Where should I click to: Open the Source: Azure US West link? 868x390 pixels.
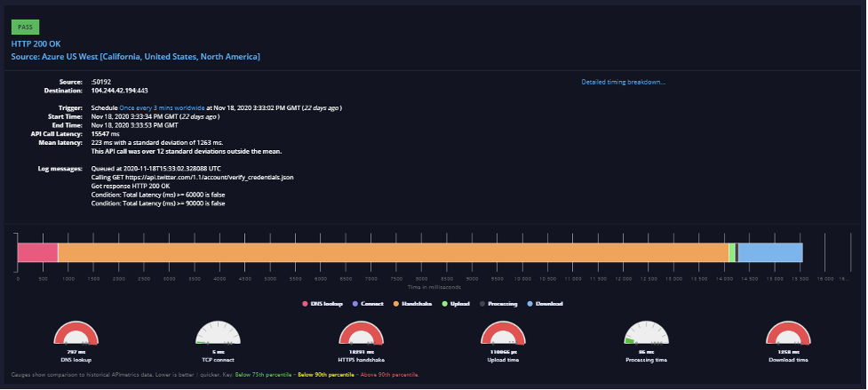tap(136, 57)
